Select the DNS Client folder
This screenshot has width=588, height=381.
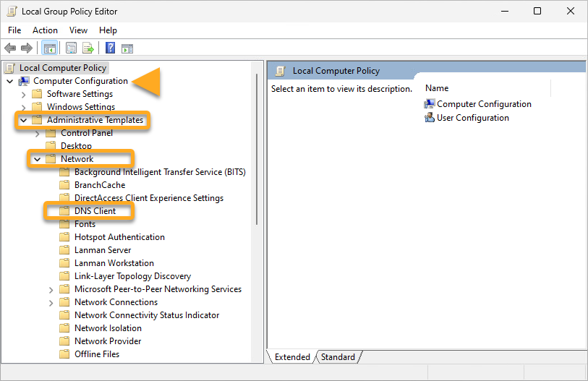pos(95,211)
